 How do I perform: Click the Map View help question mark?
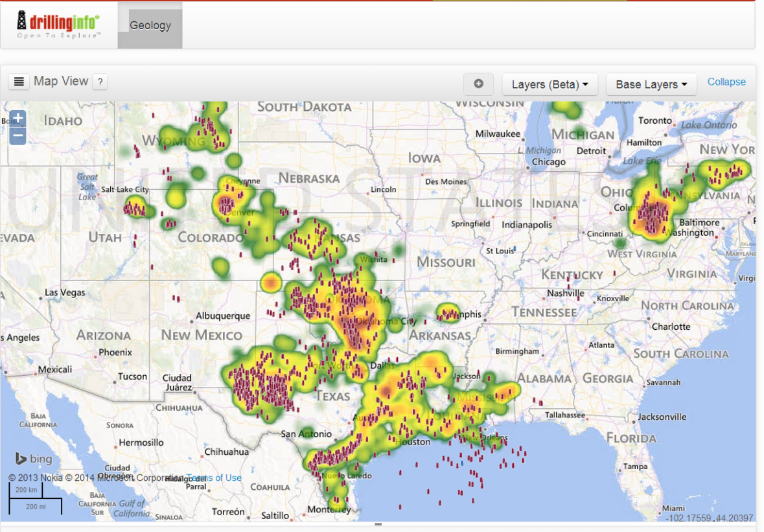point(100,82)
